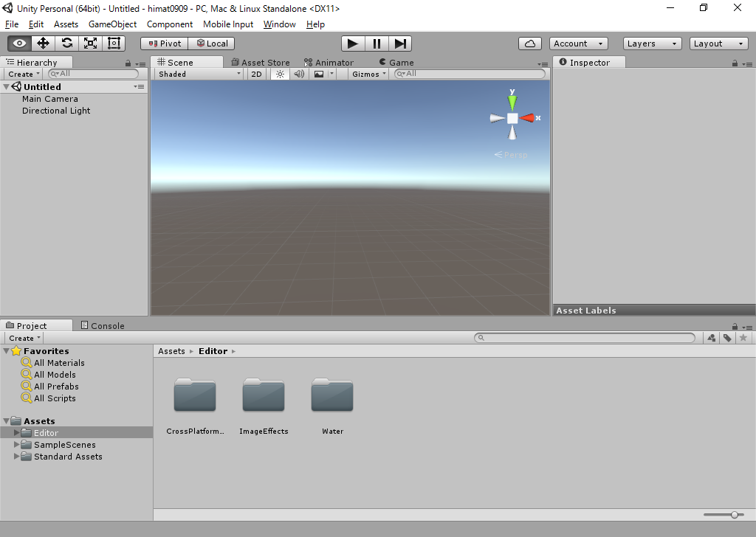The image size is (756, 537).
Task: Click the Scene view search field
Action: 470,74
